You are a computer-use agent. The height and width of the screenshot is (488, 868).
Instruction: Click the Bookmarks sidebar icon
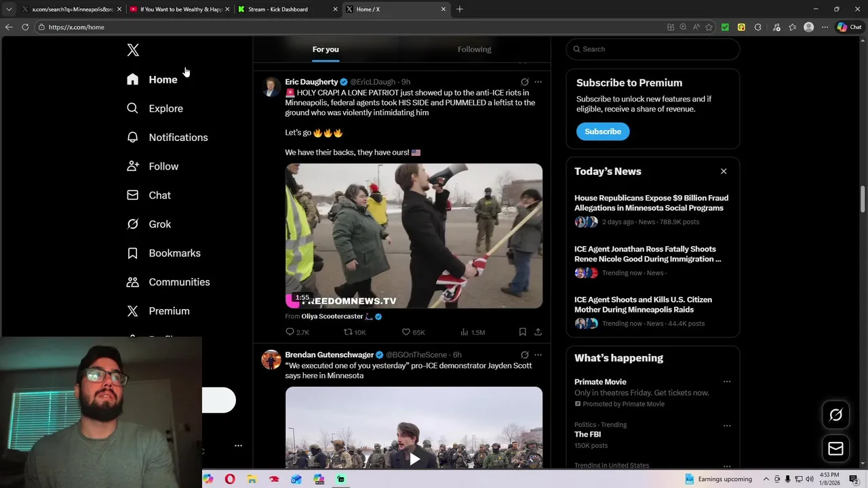click(x=133, y=253)
